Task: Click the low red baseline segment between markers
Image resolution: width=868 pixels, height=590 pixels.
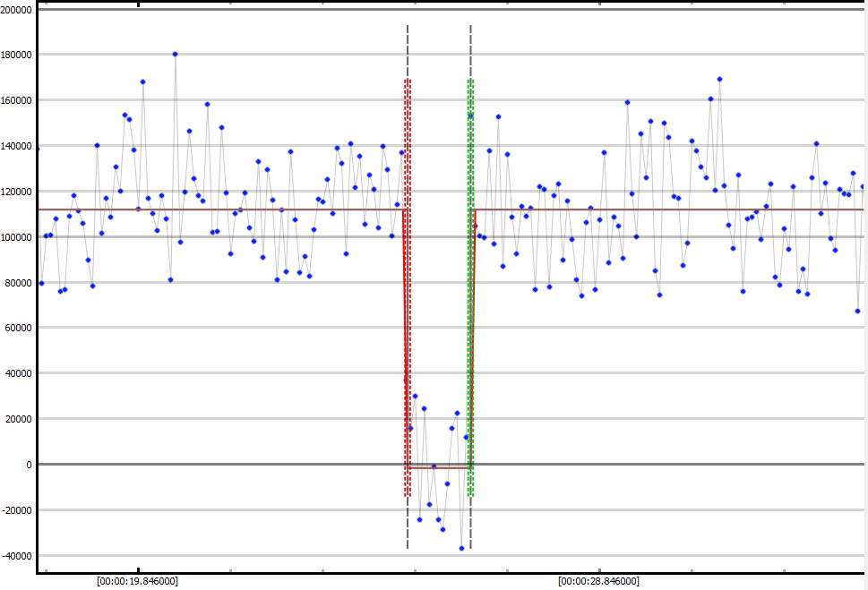Action: coord(439,467)
